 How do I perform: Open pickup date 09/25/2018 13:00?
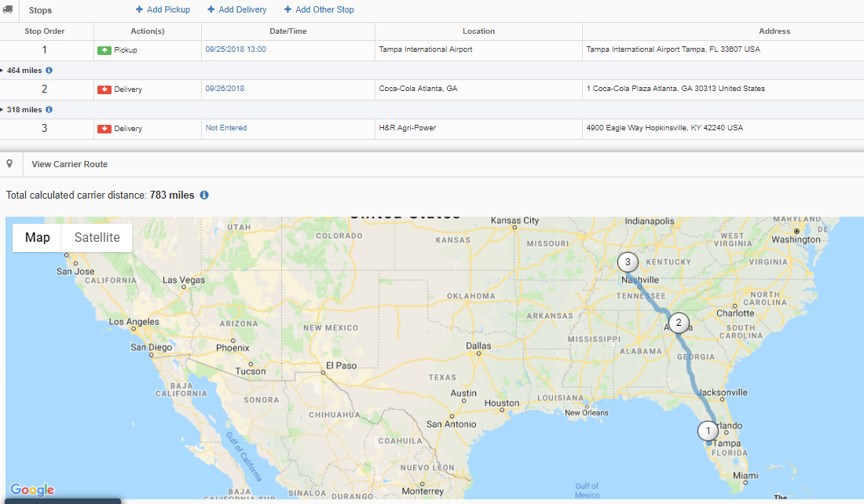(x=236, y=49)
